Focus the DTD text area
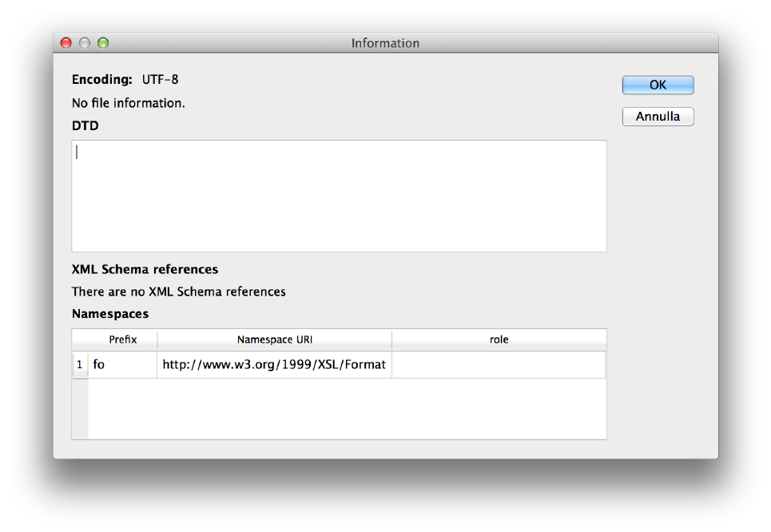The image size is (771, 532). pos(339,196)
